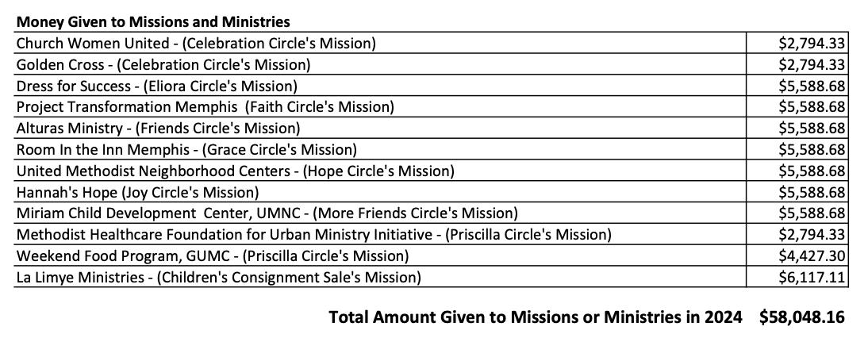This screenshot has width=868, height=338.
Task: Select the Golden Cross mission cell
Action: point(163,64)
